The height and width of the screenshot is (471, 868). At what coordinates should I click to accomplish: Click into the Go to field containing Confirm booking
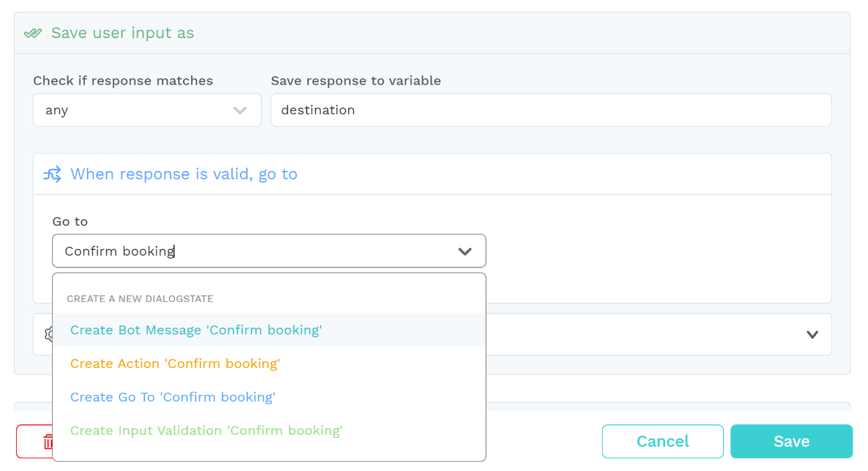pos(269,251)
